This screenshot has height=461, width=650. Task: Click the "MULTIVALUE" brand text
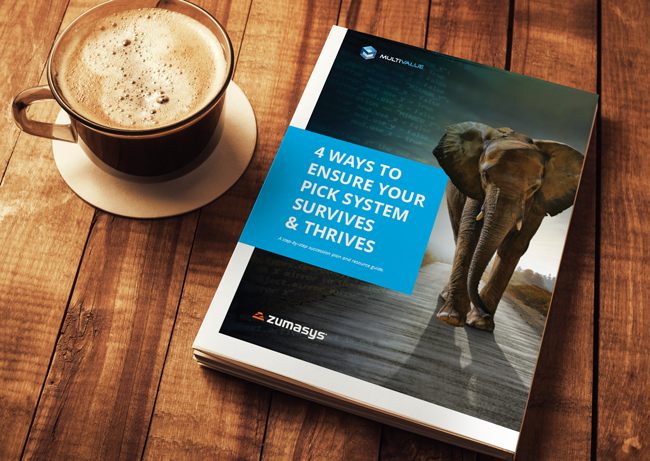pos(401,62)
